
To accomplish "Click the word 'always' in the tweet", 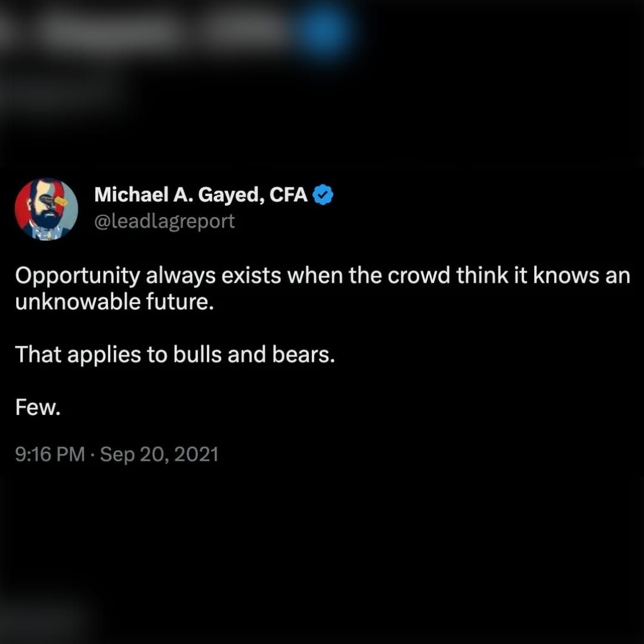I will pyautogui.click(x=181, y=276).
